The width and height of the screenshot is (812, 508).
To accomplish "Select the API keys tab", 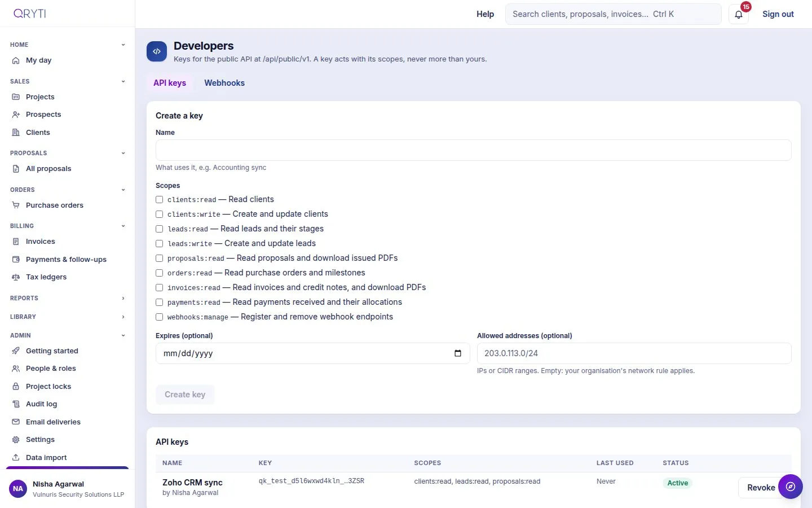I will (170, 83).
